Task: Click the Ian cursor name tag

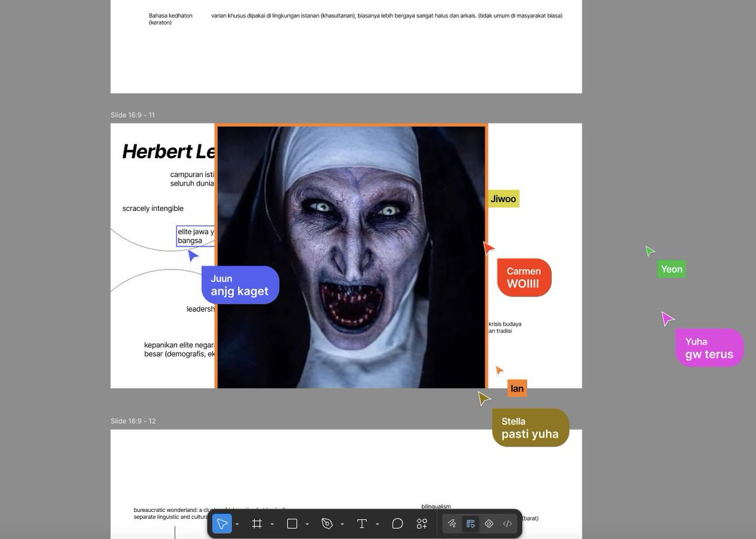Action: (517, 389)
